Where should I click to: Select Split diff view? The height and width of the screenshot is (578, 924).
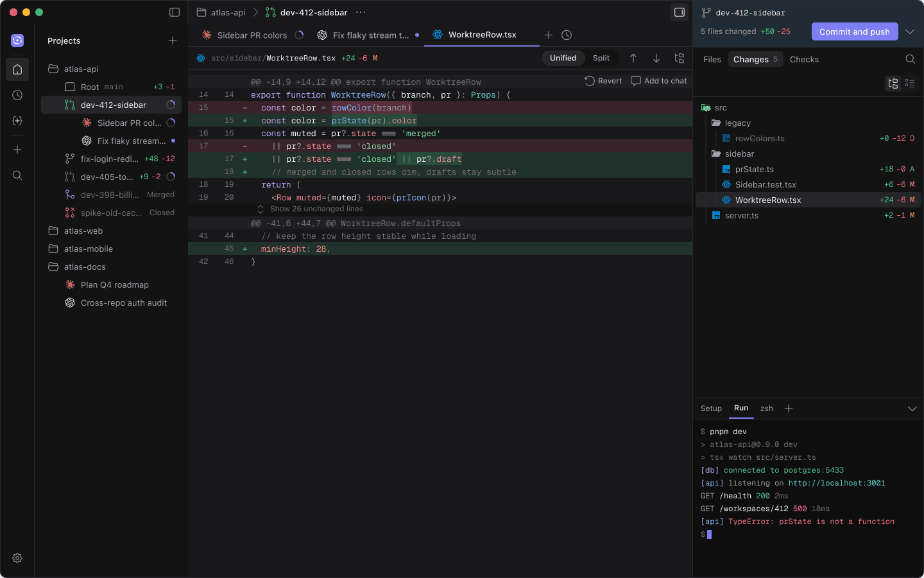pos(601,58)
